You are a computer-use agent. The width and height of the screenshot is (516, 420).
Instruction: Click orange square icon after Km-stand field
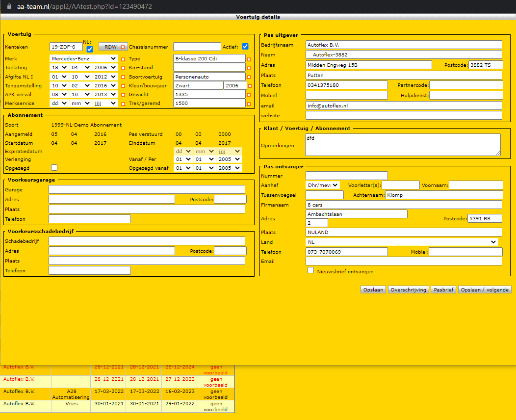click(x=249, y=68)
